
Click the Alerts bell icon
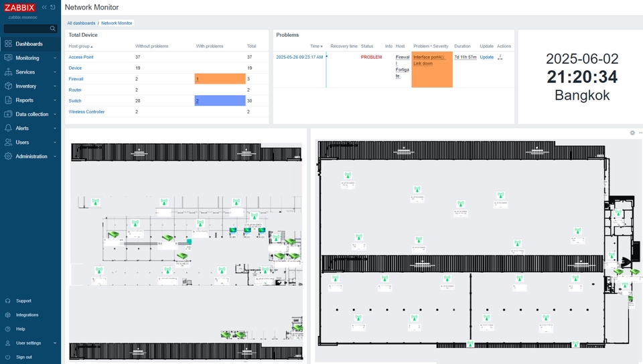8,128
